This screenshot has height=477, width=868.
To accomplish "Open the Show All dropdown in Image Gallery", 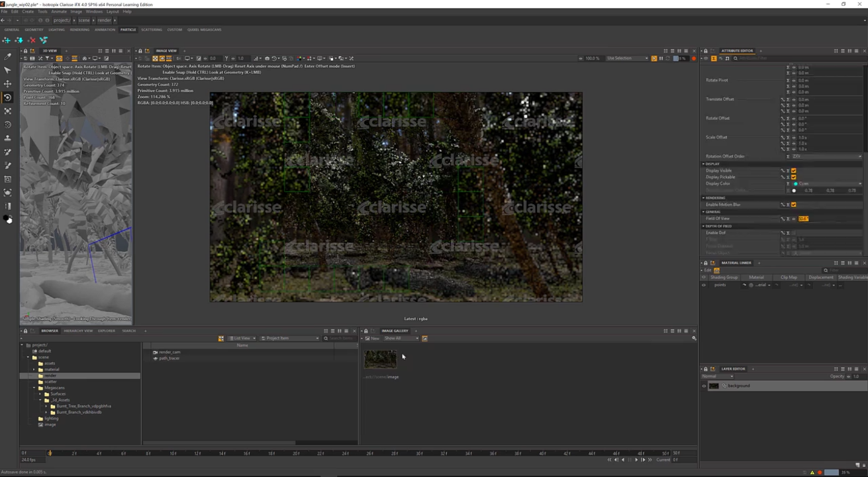I will click(x=401, y=339).
